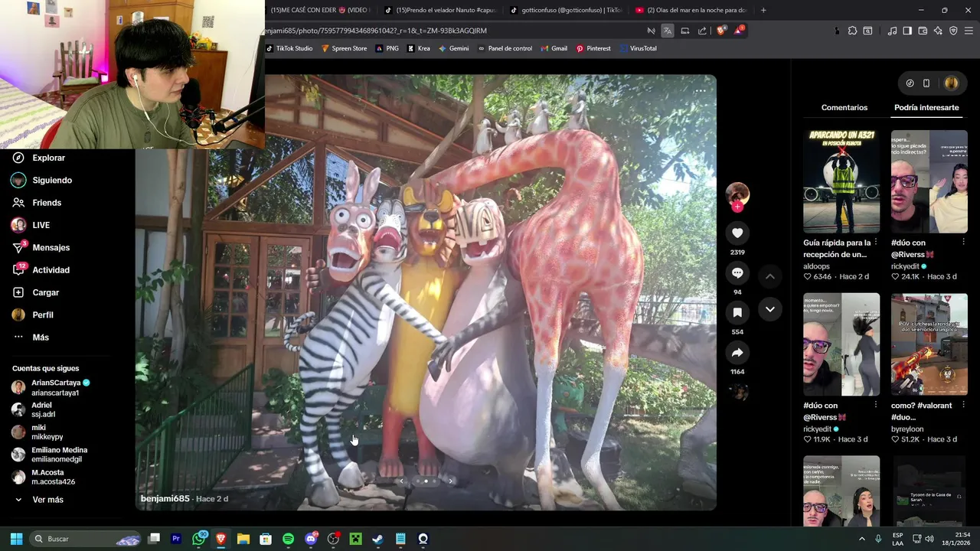Open the Leo AI sparkle icon
Image resolution: width=980 pixels, height=551 pixels.
(x=938, y=31)
